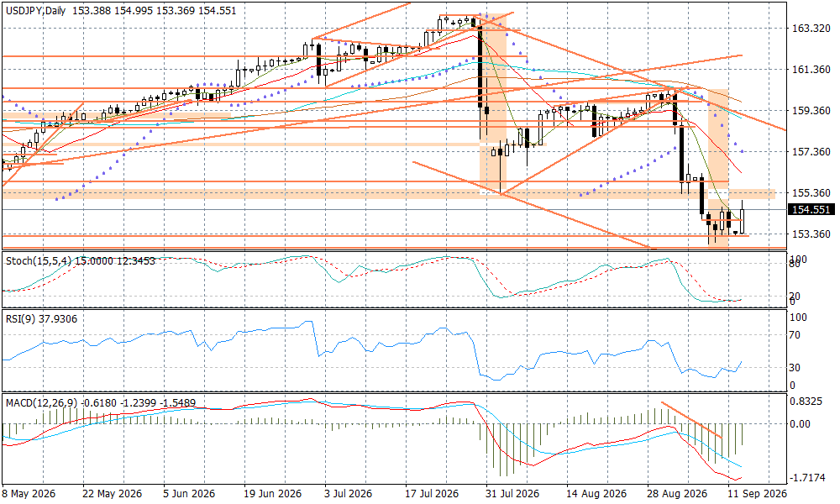Click the 5 Jun 2026 date label
This screenshot has width=840, height=504.
190,493
